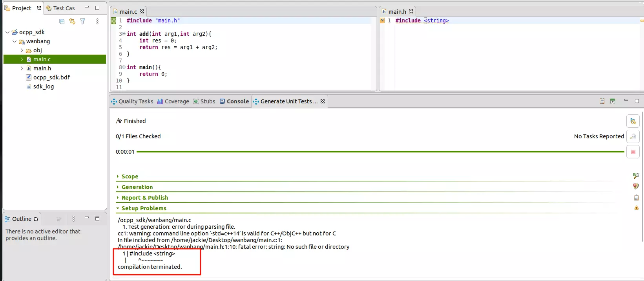Image resolution: width=644 pixels, height=281 pixels.
Task: Click the Collapse All icon in Project panel
Action: (62, 22)
